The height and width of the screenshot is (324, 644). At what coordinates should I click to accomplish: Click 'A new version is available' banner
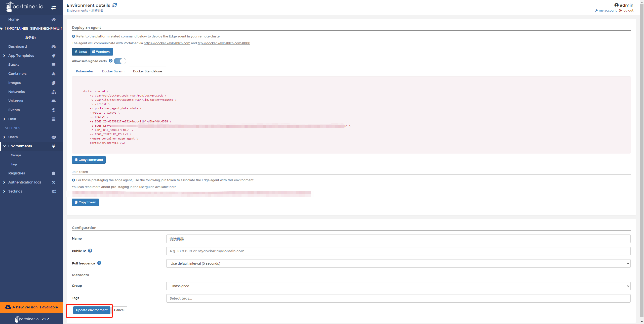click(31, 307)
